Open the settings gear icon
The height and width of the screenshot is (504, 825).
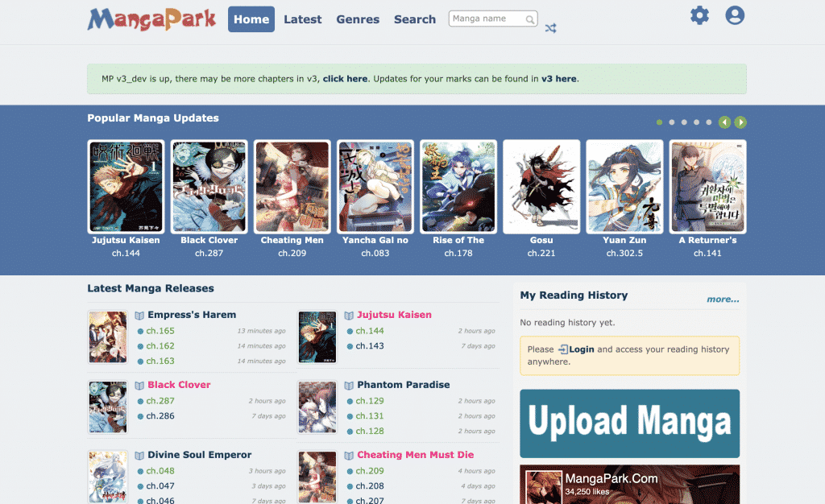pos(699,14)
